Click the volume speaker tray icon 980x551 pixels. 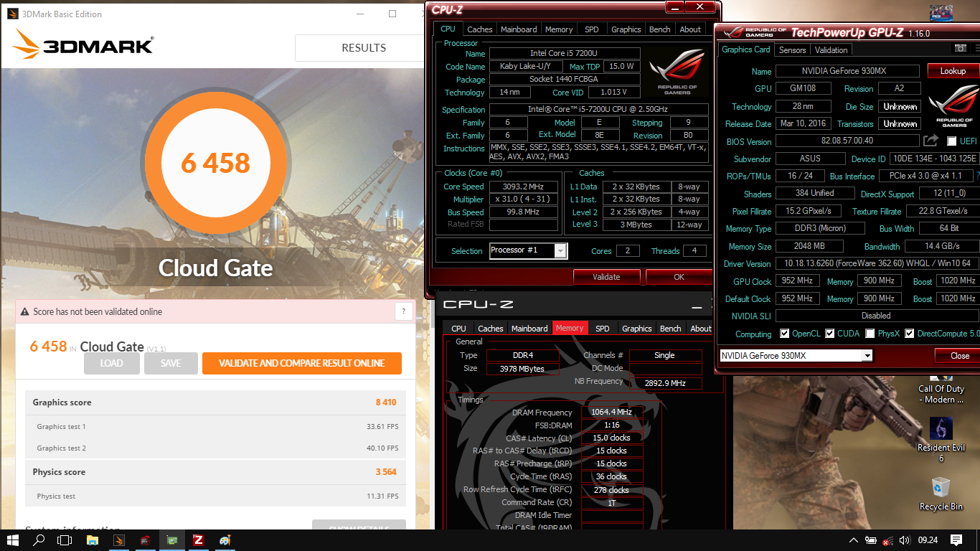[x=904, y=540]
